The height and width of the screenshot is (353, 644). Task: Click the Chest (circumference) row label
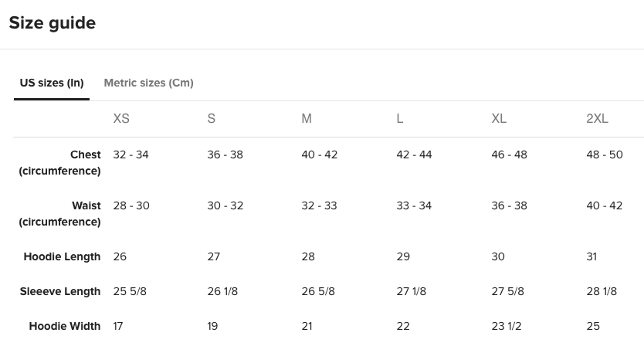tap(60, 163)
